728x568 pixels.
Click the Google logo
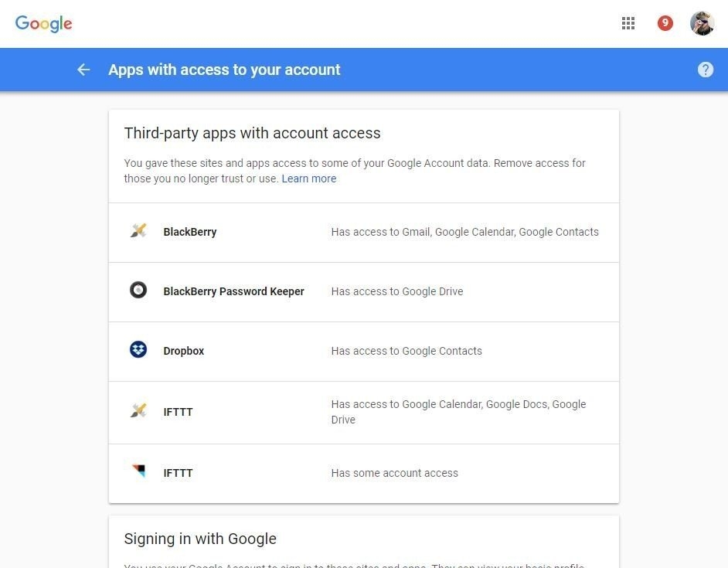tap(44, 23)
